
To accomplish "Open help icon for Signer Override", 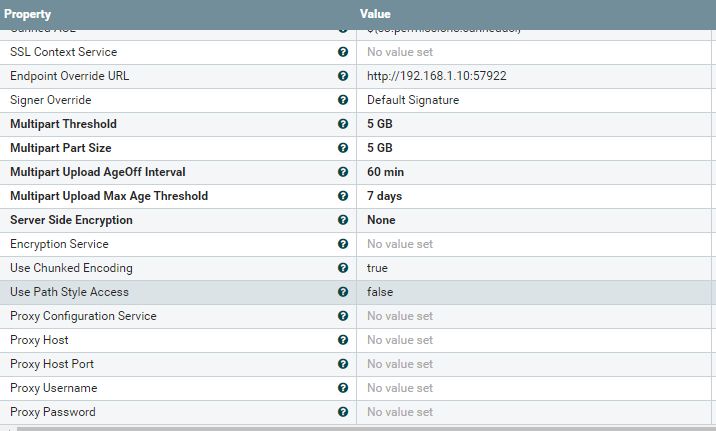I will pos(343,100).
